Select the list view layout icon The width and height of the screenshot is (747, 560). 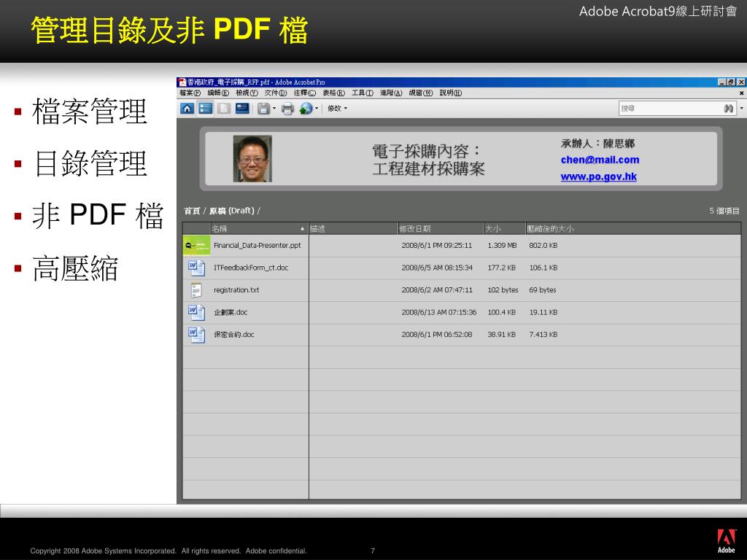coord(205,109)
